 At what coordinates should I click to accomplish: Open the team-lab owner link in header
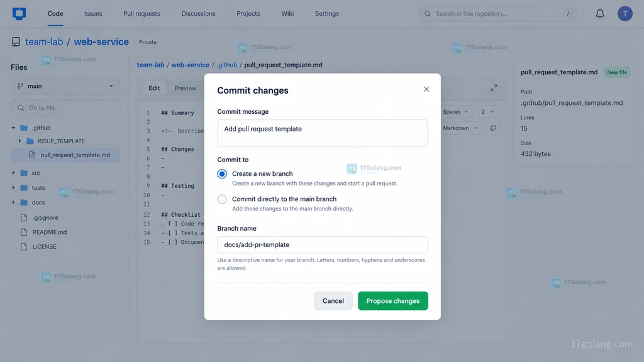44,42
